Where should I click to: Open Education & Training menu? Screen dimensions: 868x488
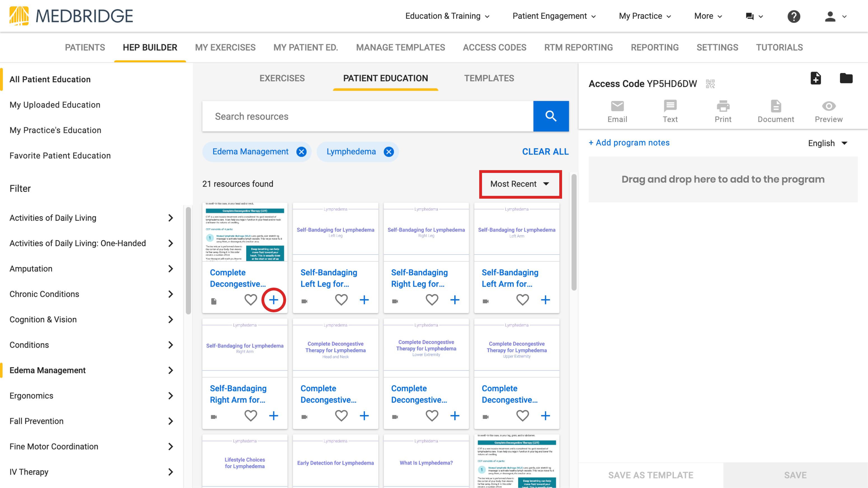tap(447, 16)
